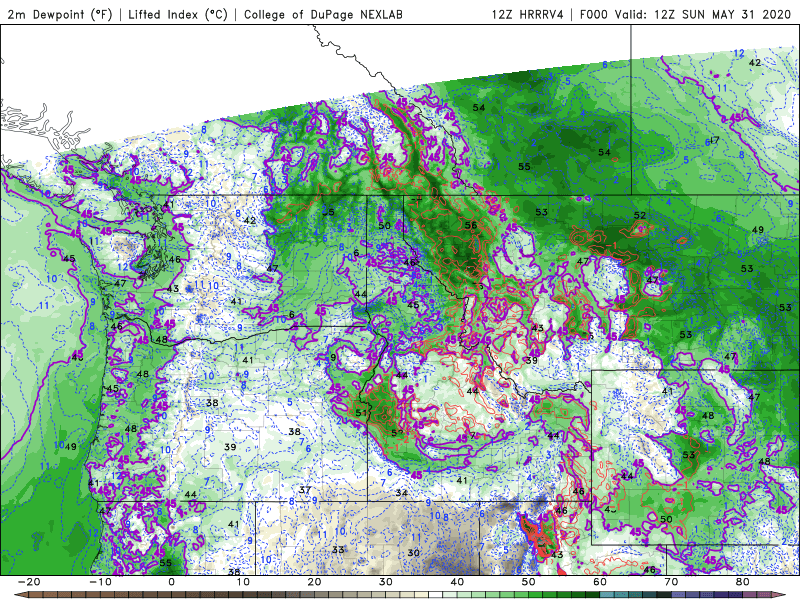Click the "12Z HRRRV4" model label

[528, 14]
